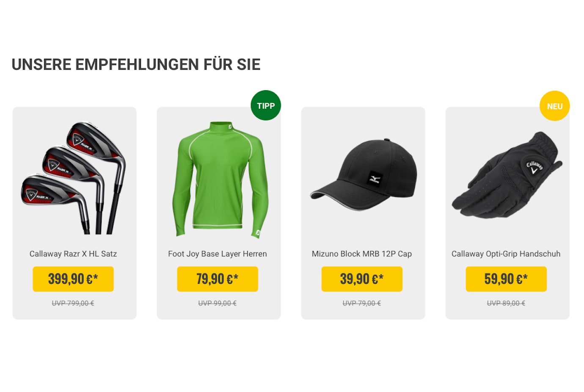Click the UVP 99,00 € strikethrough price
The image size is (584, 392).
pyautogui.click(x=218, y=303)
